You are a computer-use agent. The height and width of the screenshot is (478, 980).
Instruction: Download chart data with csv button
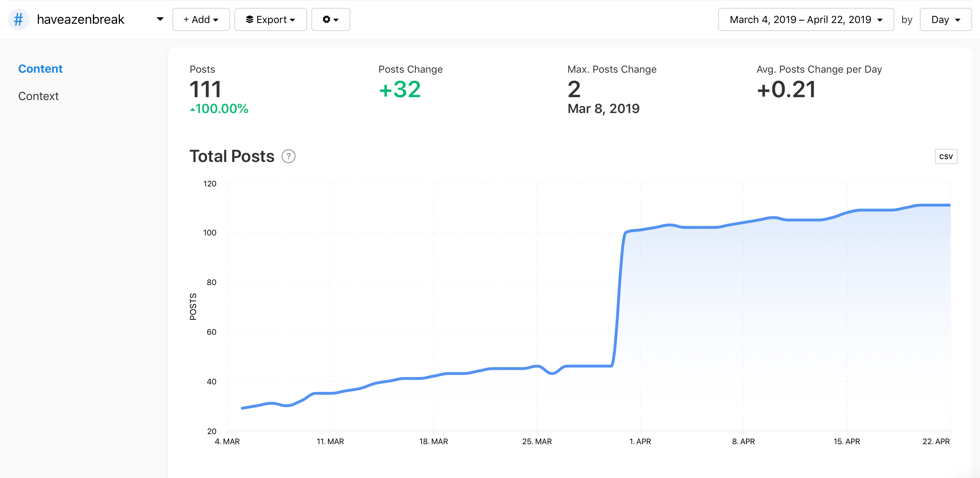945,156
